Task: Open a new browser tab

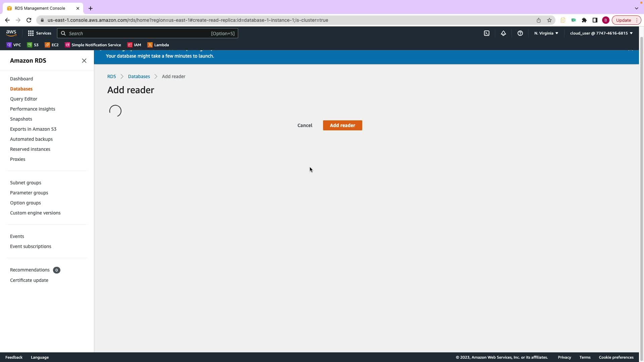Action: tap(91, 8)
